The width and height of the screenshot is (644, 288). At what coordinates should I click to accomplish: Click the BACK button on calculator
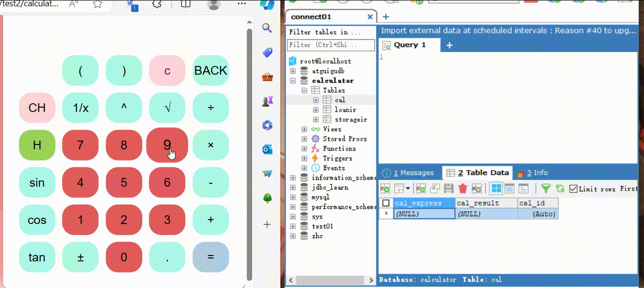coord(210,70)
